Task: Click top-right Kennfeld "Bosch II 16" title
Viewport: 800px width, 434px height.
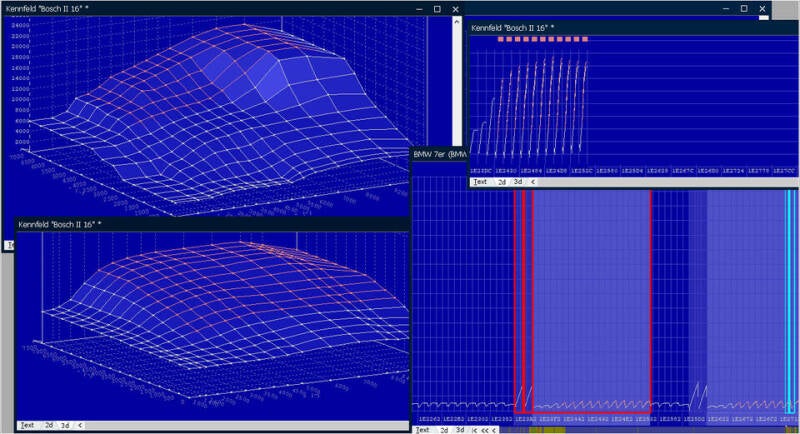Action: [x=512, y=28]
